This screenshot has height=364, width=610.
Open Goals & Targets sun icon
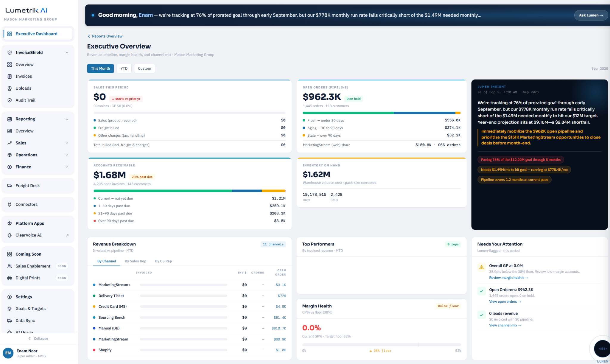point(10,309)
